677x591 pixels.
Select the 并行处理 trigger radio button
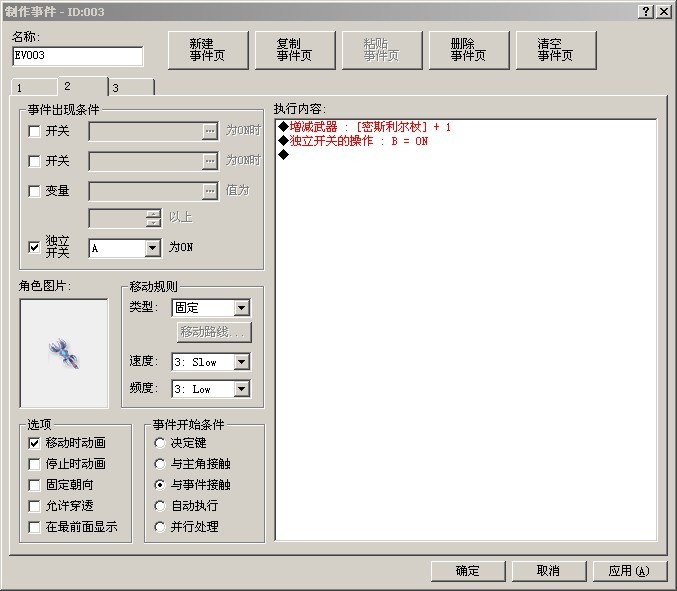(x=160, y=527)
